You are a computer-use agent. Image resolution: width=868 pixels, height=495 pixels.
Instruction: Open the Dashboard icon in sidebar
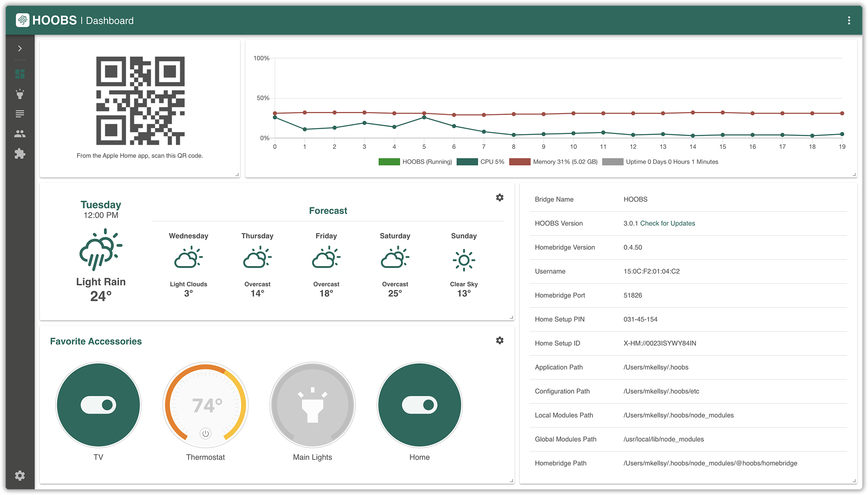pyautogui.click(x=20, y=74)
